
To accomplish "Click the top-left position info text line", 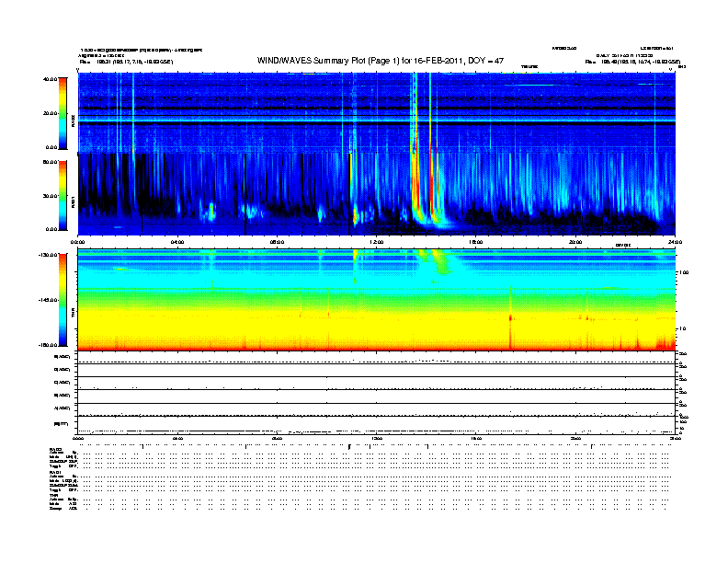I will [126, 62].
